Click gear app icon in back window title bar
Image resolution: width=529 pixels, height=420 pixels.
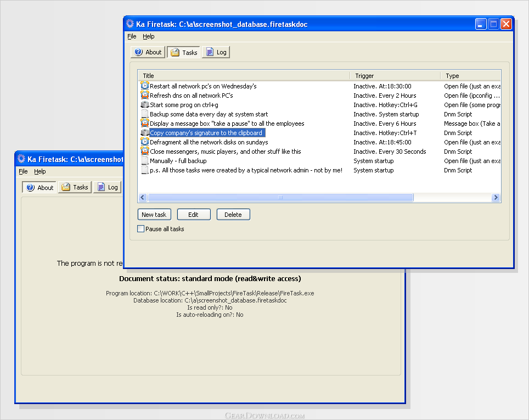click(21, 159)
